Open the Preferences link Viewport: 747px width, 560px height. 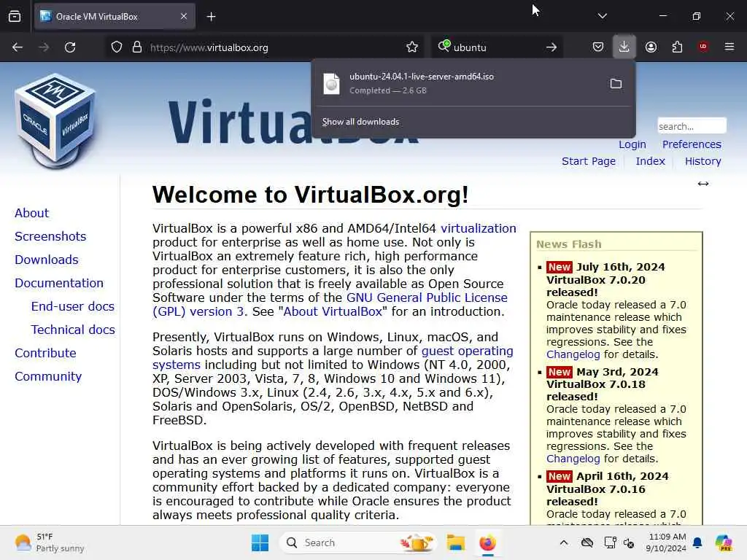(692, 144)
